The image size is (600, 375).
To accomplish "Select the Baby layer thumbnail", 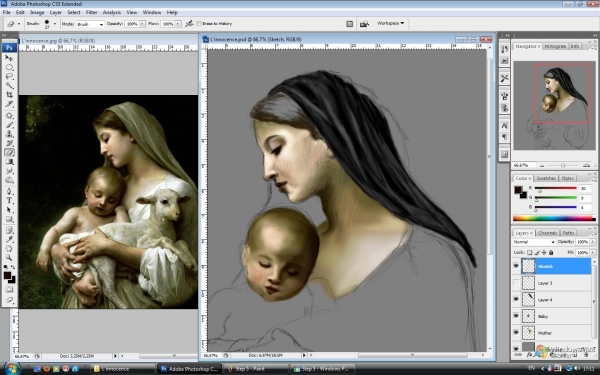I will (528, 316).
